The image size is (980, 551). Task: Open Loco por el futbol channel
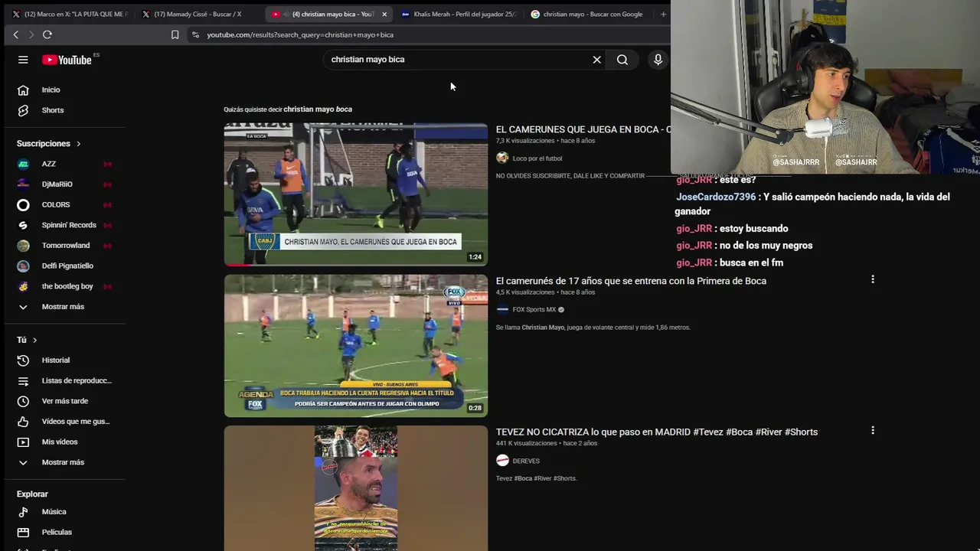click(537, 158)
